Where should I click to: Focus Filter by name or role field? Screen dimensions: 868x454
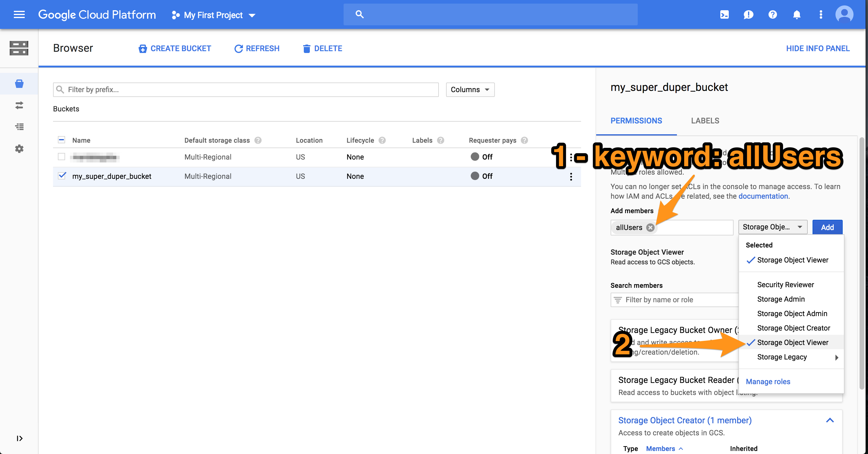tap(675, 300)
